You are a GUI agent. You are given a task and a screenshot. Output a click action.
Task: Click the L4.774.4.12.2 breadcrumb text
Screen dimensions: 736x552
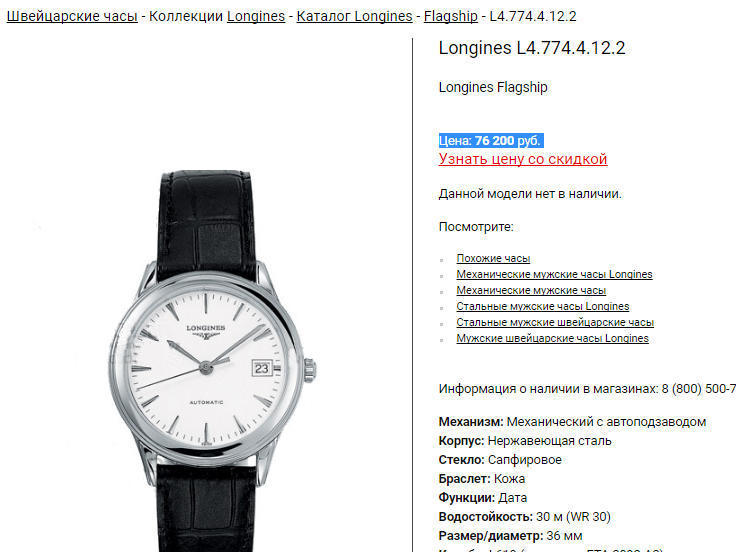pyautogui.click(x=533, y=16)
